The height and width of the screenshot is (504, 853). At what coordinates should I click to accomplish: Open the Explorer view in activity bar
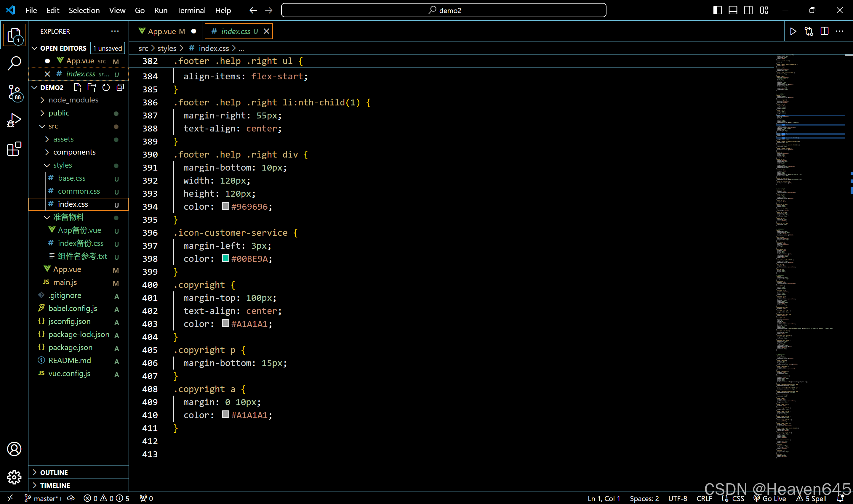point(14,35)
